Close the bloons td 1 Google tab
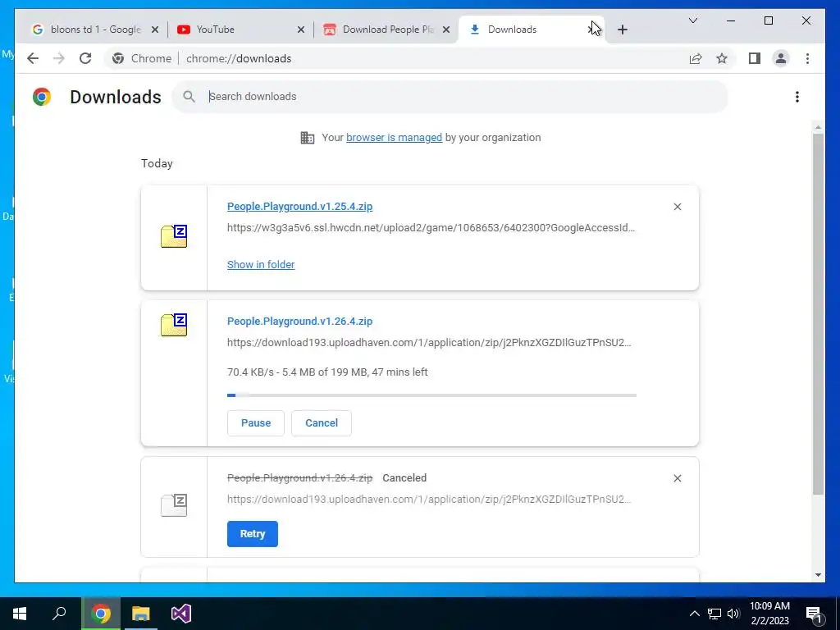Viewport: 840px width, 630px height. tap(155, 30)
